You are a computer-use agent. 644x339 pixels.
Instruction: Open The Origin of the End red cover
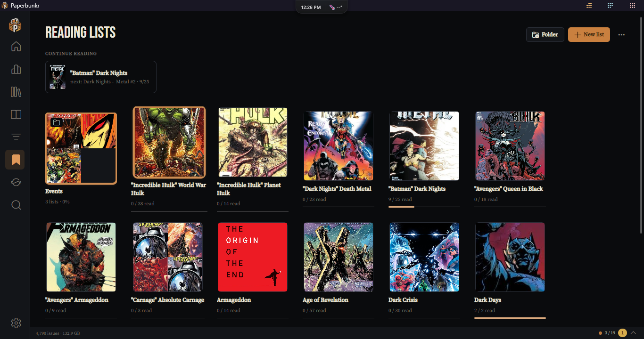point(253,257)
